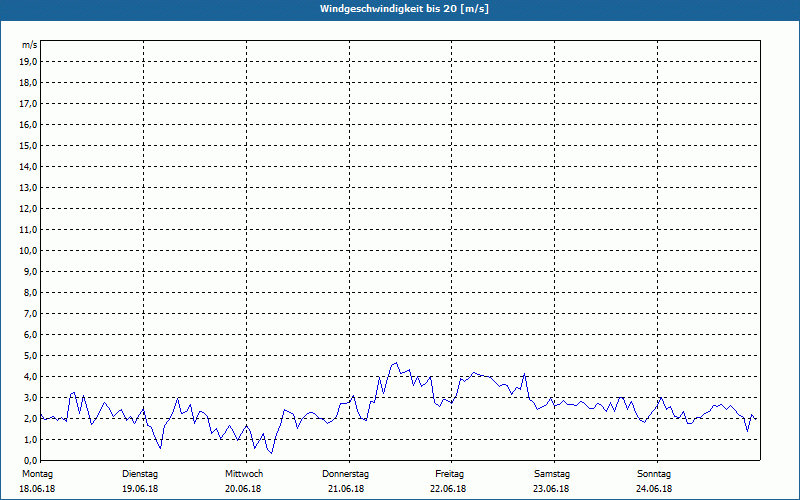800x500 pixels.
Task: Click the 19,0 y-axis value
Action: 29,62
